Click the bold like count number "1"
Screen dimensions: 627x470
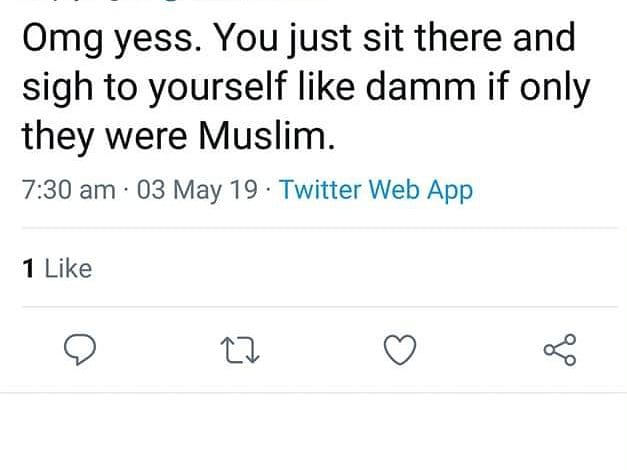(27, 268)
